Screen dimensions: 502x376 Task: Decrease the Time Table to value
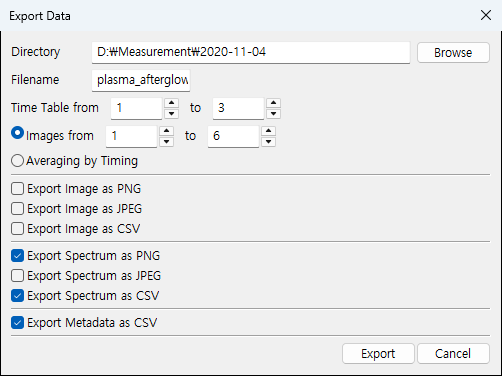click(273, 114)
